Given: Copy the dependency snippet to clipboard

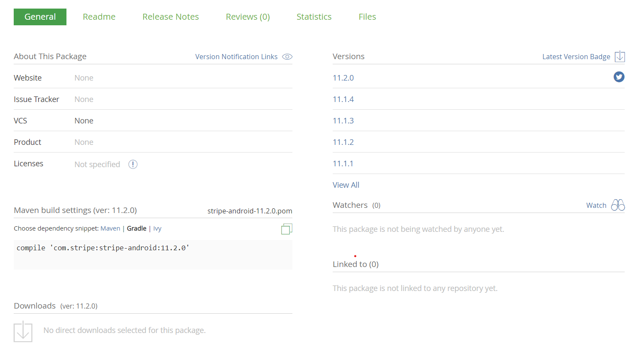Looking at the screenshot, I should pos(286,229).
